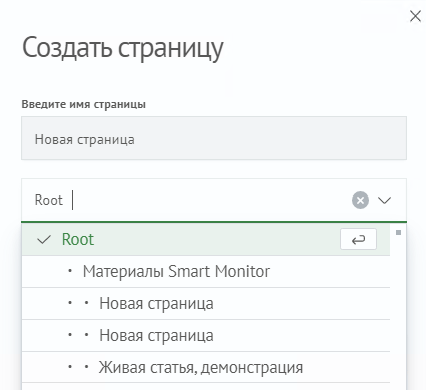426x390 pixels.
Task: Choose Материалы Smart Monitor page
Action: 206,271
